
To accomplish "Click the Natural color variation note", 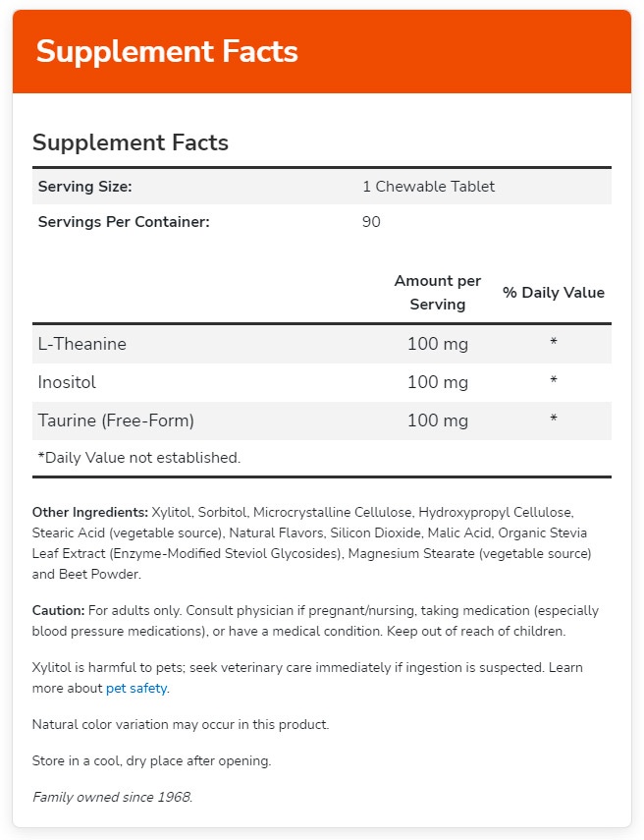I will click(181, 724).
